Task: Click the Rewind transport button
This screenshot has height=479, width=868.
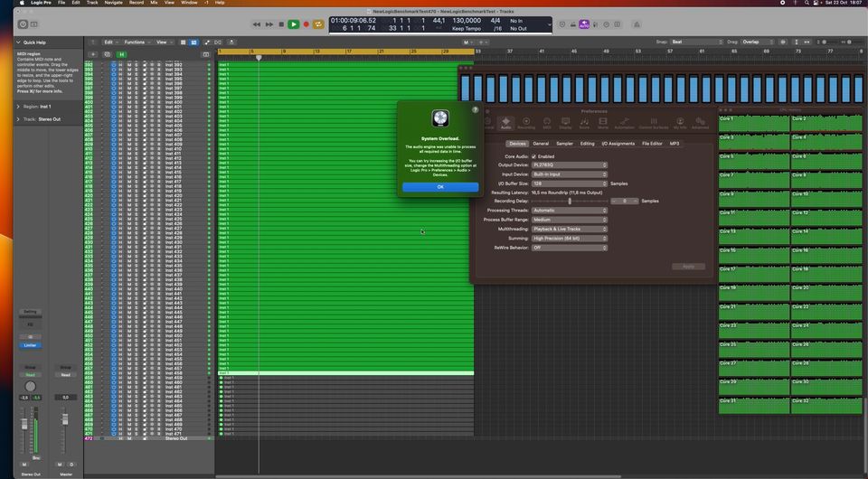Action: click(256, 24)
